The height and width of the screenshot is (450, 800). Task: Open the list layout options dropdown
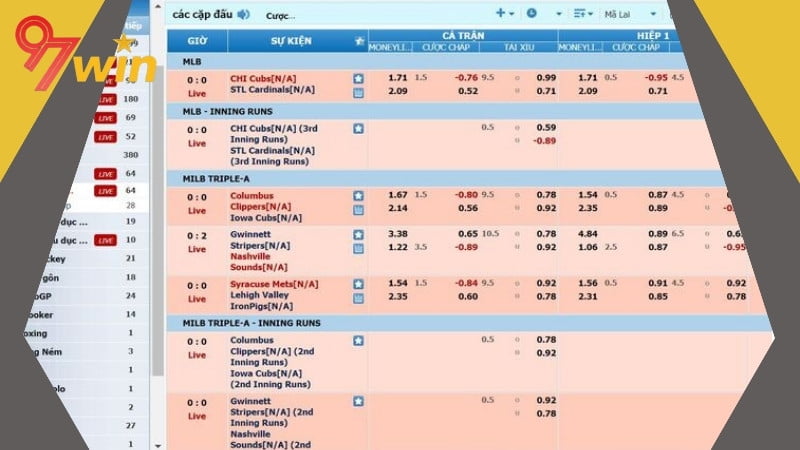pyautogui.click(x=583, y=14)
